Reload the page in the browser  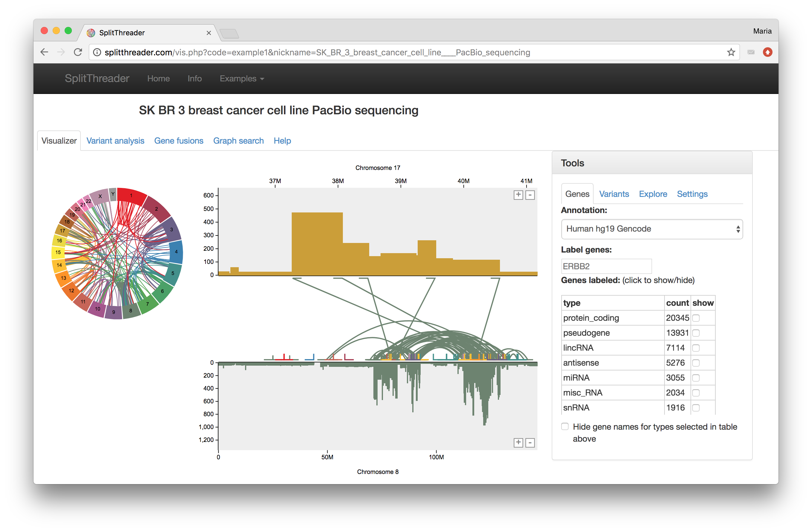(78, 52)
